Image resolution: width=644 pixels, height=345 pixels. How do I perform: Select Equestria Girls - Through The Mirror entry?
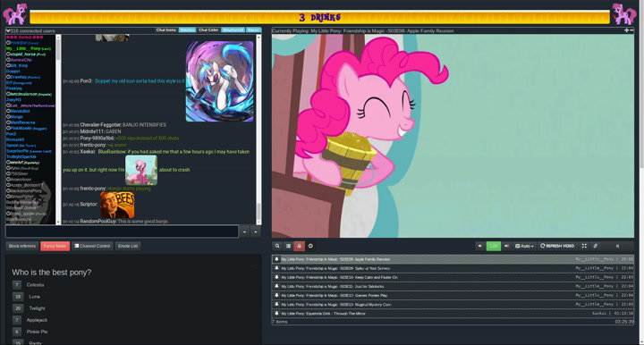(x=453, y=314)
